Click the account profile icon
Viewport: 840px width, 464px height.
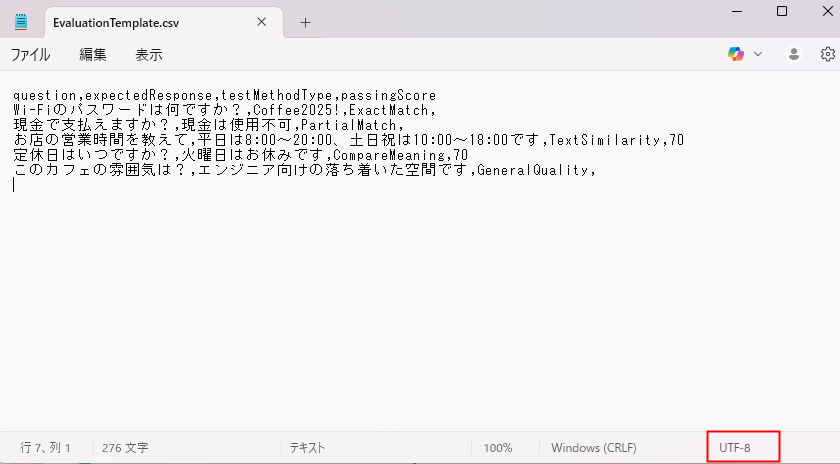(795, 54)
